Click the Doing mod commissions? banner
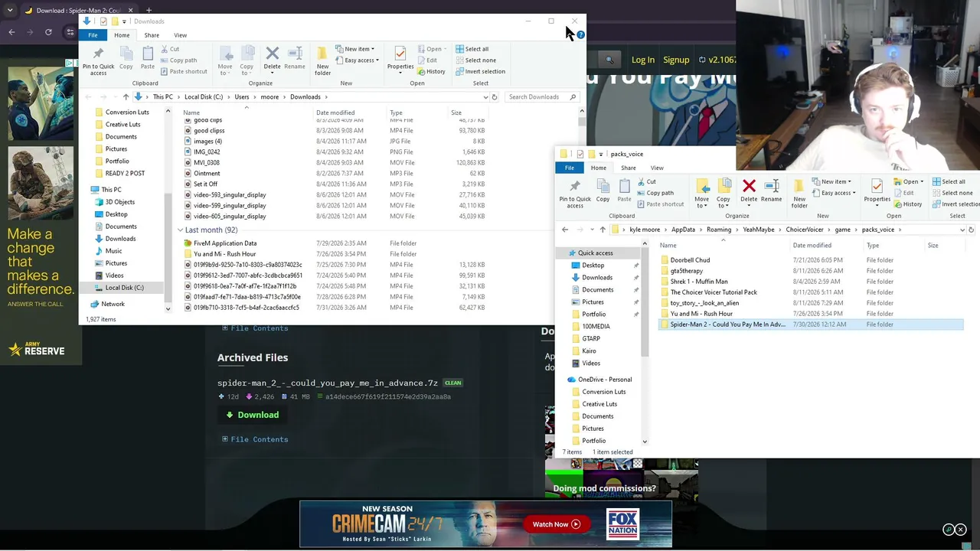This screenshot has width=980, height=551. (x=605, y=488)
